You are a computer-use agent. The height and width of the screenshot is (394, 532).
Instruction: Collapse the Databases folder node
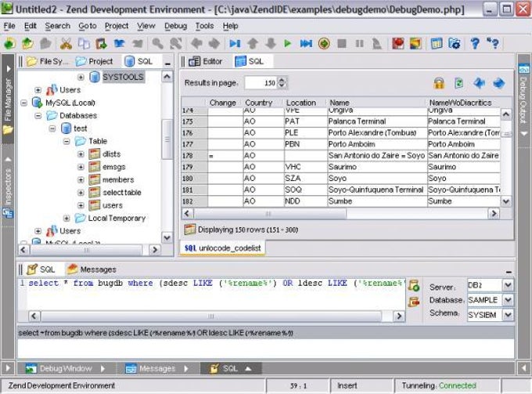tap(38, 116)
